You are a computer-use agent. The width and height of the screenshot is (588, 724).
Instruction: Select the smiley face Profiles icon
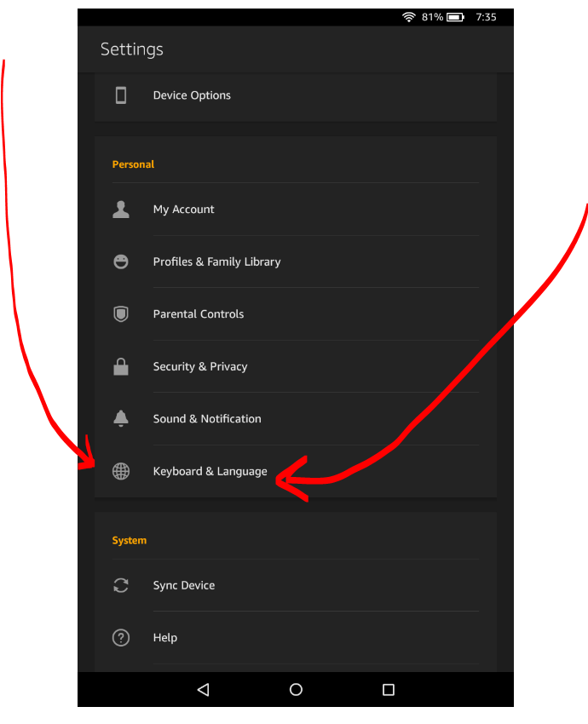pyautogui.click(x=121, y=261)
